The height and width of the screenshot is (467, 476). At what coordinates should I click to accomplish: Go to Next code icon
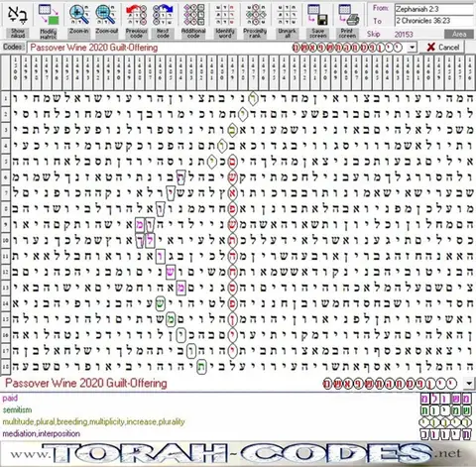tap(163, 15)
